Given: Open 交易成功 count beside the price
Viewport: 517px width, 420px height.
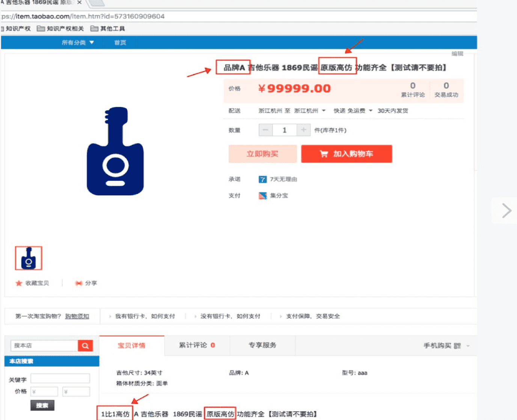Looking at the screenshot, I should [x=446, y=89].
